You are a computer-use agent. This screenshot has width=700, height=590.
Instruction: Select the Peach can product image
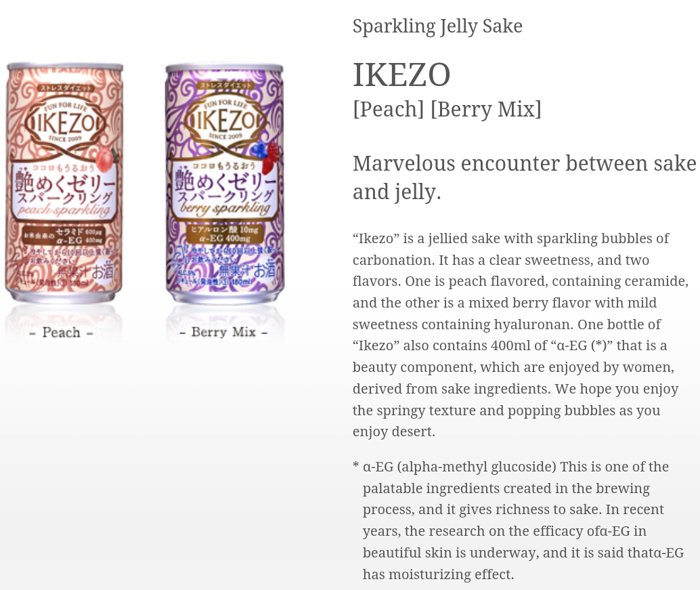(64, 183)
